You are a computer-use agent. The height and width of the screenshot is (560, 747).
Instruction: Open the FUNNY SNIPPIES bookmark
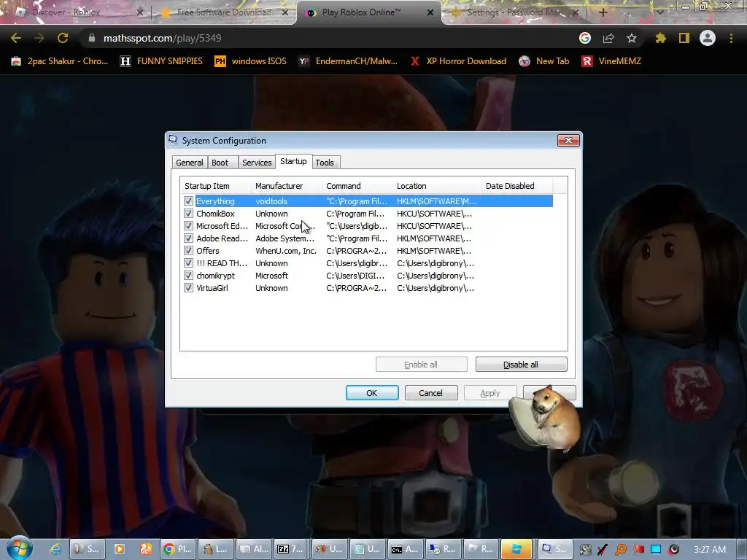click(161, 61)
